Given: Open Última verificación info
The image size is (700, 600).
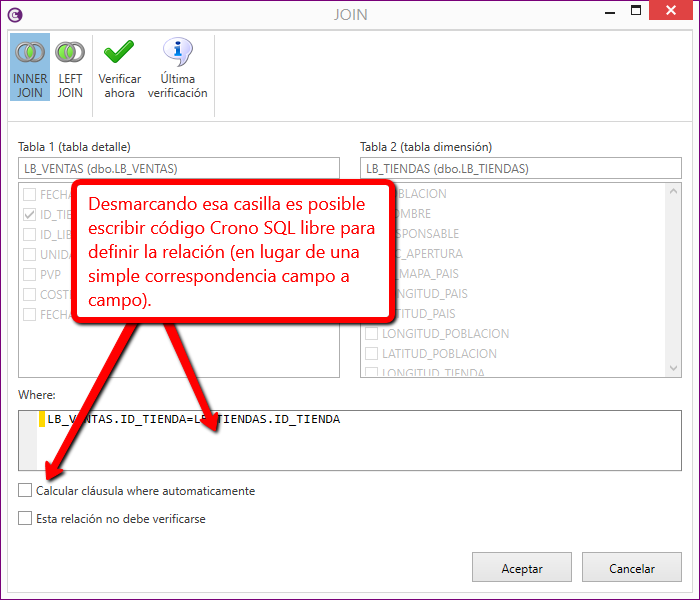Looking at the screenshot, I should [x=177, y=67].
